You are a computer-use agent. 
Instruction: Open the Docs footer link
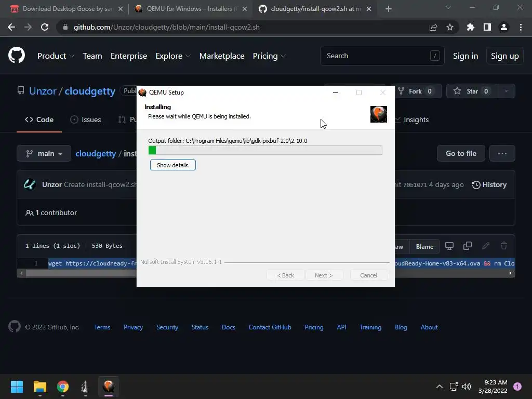tap(229, 327)
